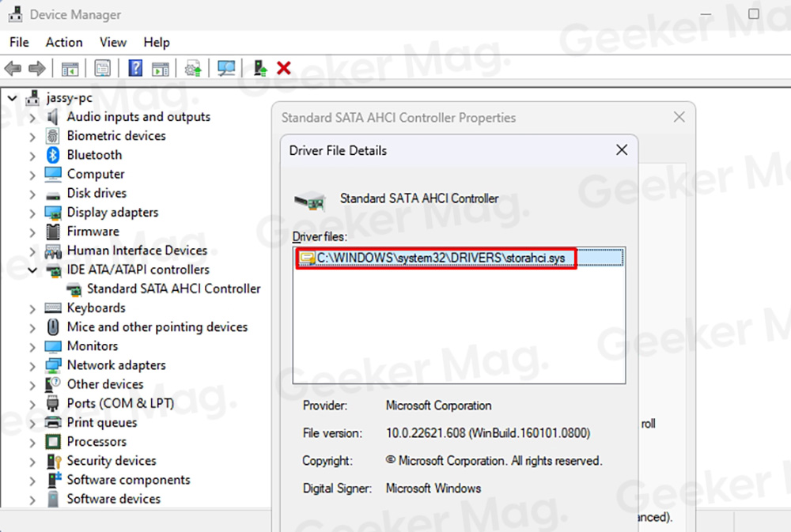Select the Software components label

[x=129, y=480]
